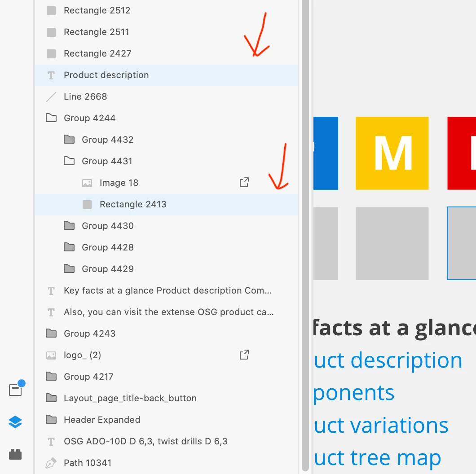
Task: Click the image icon of Image 18
Action: coord(87,183)
